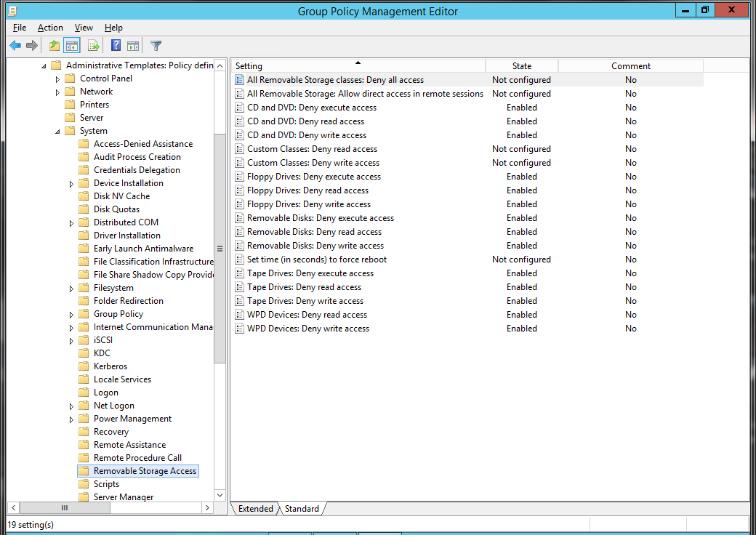756x535 pixels.
Task: Click the Back arrow toolbar icon
Action: 15,46
